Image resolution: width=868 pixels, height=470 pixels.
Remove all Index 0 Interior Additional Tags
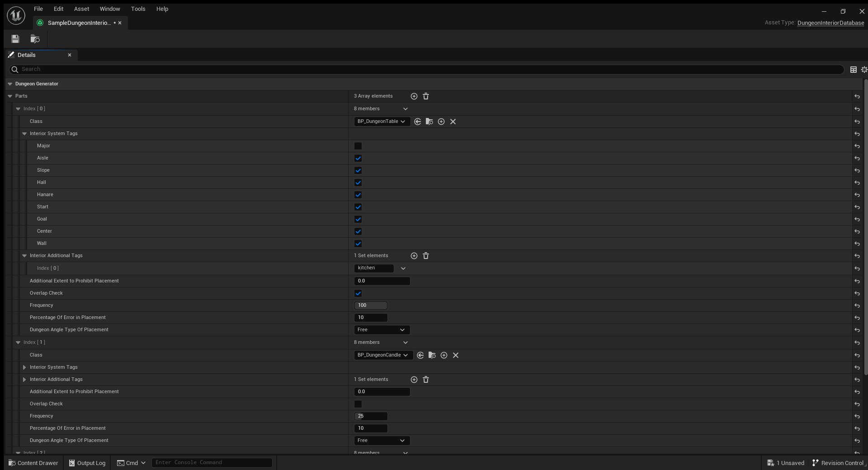point(426,256)
